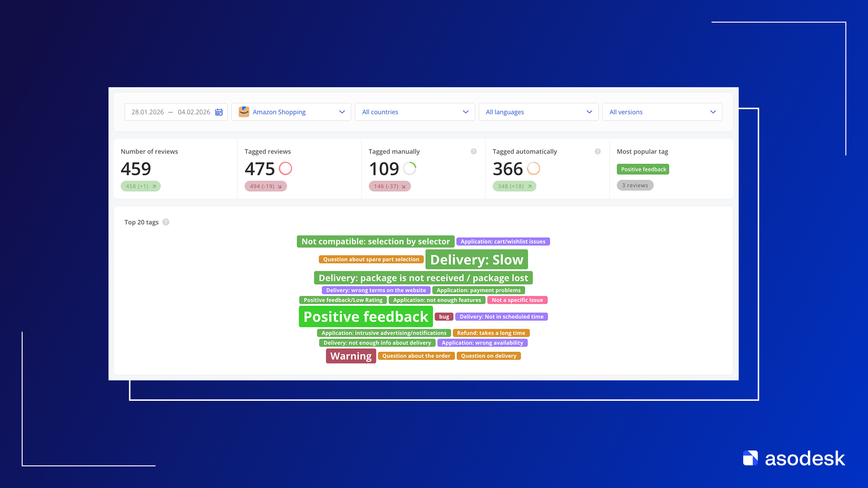Click help icon next to Top 20 tags
This screenshot has width=868, height=488.
point(166,222)
